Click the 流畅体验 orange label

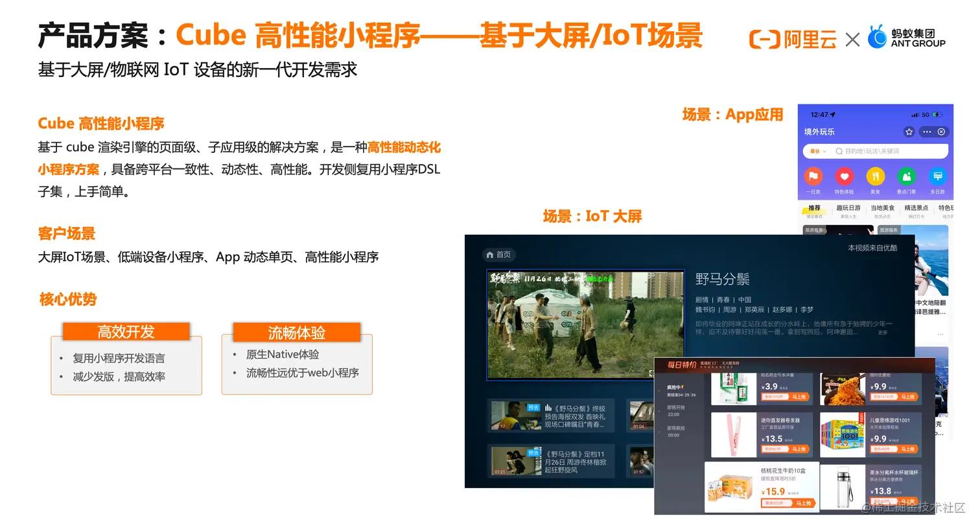[296, 333]
